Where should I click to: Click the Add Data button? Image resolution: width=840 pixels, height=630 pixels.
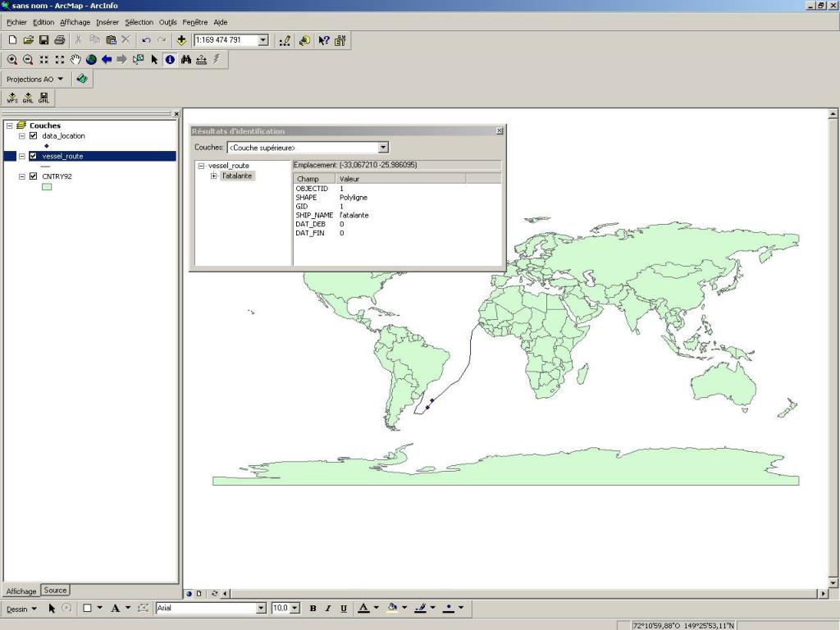click(181, 39)
